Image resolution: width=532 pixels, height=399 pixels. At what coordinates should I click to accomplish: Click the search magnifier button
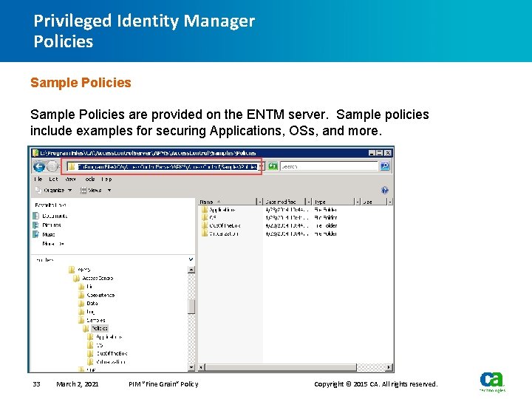(x=385, y=166)
